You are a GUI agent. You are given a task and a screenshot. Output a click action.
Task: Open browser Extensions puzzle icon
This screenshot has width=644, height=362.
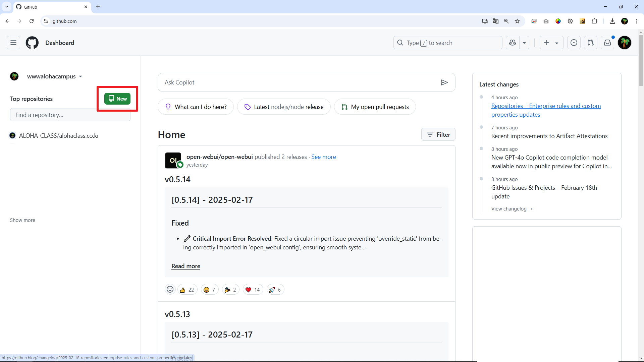594,21
